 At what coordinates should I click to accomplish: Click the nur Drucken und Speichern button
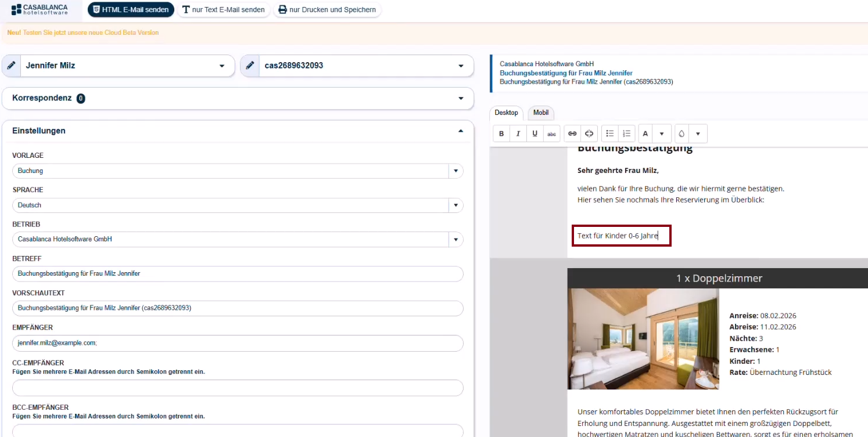tap(327, 9)
